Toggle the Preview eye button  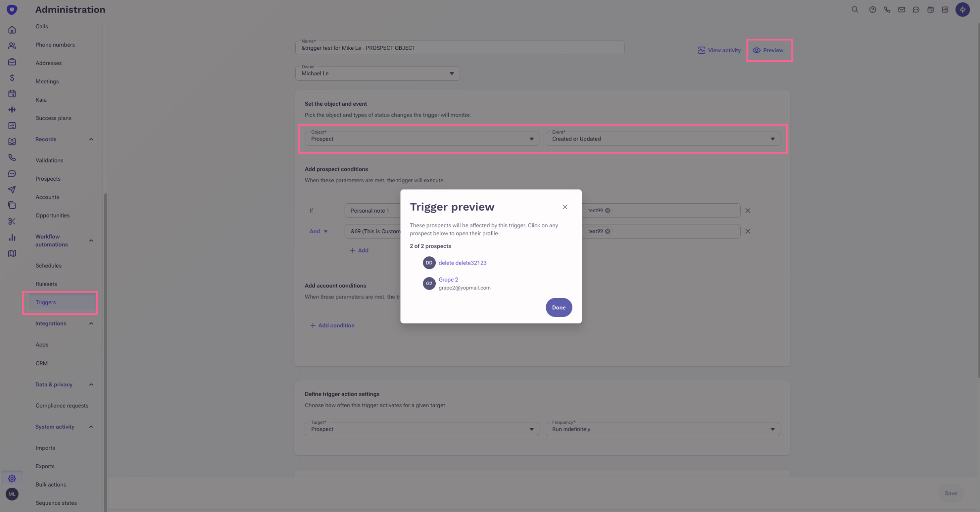click(768, 51)
